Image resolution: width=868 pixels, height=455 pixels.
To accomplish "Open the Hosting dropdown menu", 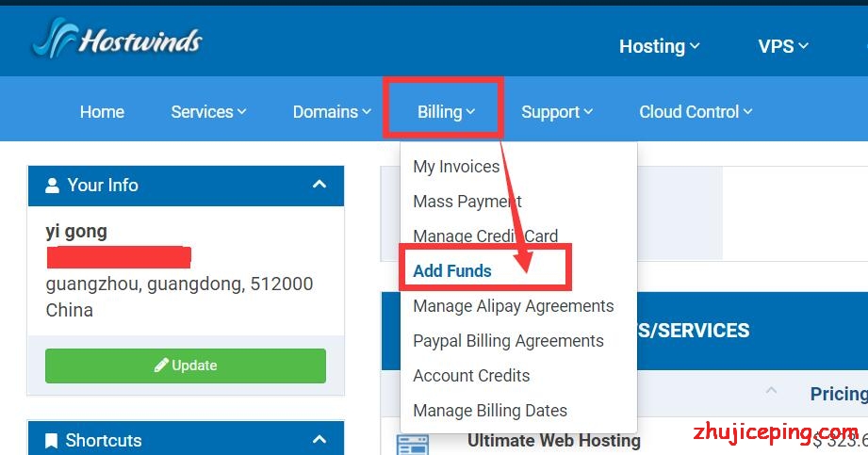I will (659, 46).
